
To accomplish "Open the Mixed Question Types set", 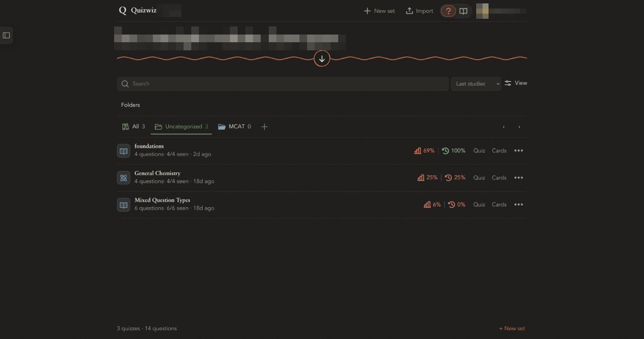I will coord(162,200).
